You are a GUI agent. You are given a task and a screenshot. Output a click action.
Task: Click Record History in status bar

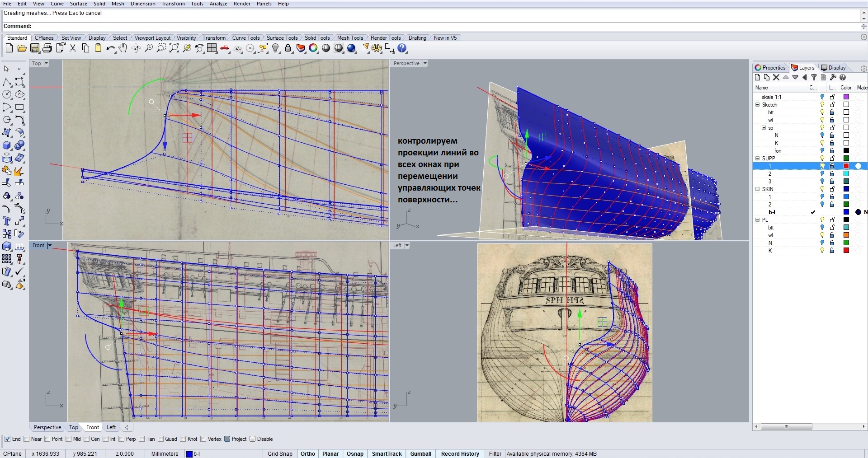coord(460,453)
